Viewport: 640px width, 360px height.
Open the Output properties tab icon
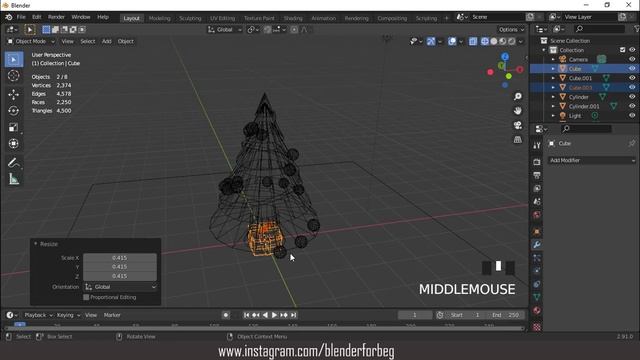[x=537, y=176]
